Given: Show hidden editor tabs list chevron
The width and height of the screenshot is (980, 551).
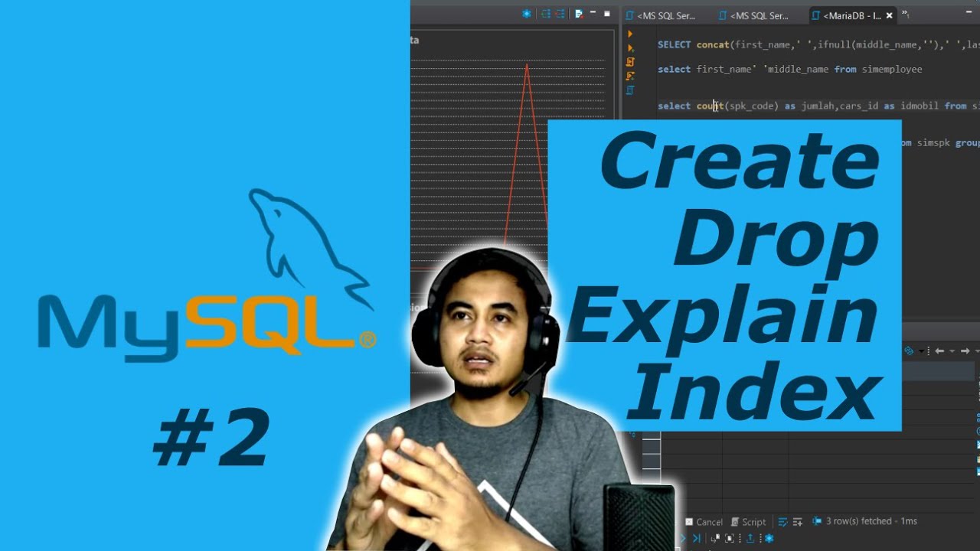Looking at the screenshot, I should pyautogui.click(x=905, y=14).
